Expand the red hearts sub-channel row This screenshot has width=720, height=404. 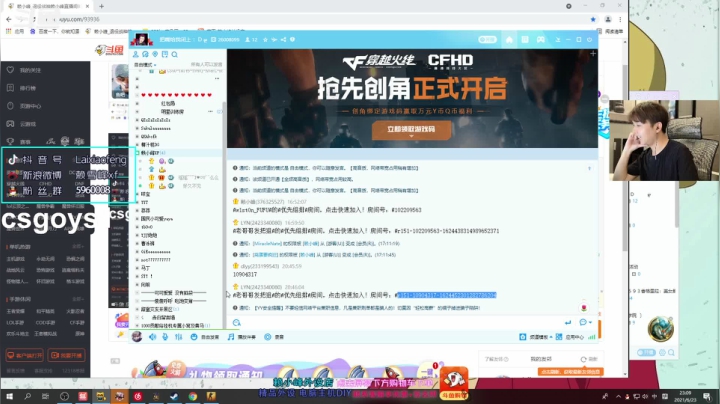click(x=137, y=95)
